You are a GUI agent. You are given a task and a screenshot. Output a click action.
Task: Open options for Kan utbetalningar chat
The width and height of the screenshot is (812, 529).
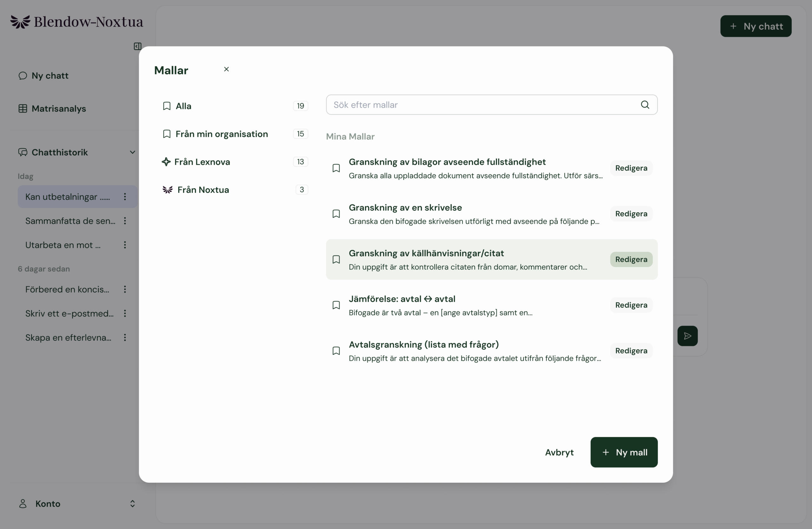tap(125, 197)
